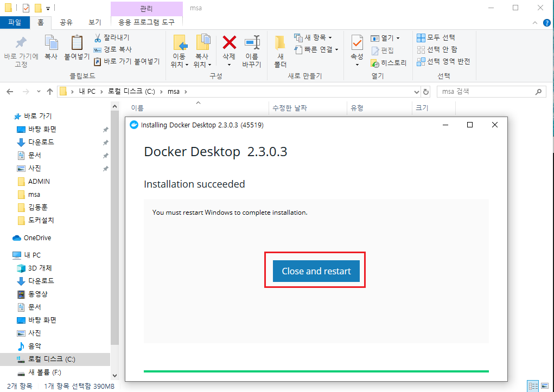
Task: Select pinned 다운로드 under 바로 가기
Action: [x=41, y=142]
